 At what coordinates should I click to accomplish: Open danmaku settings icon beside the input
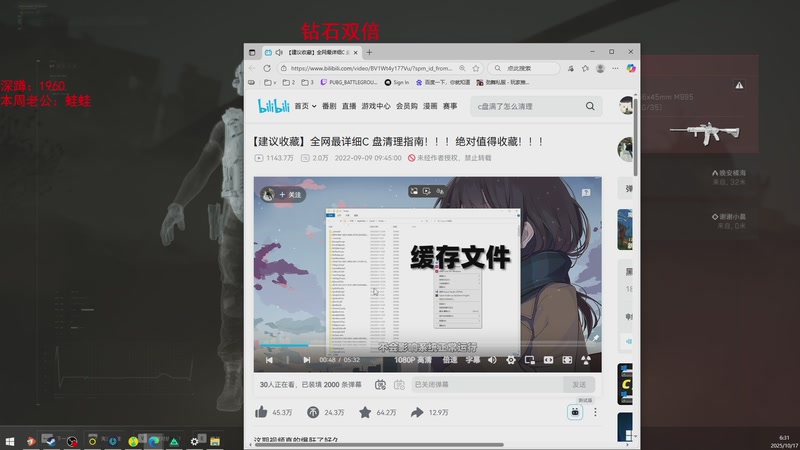(x=399, y=385)
